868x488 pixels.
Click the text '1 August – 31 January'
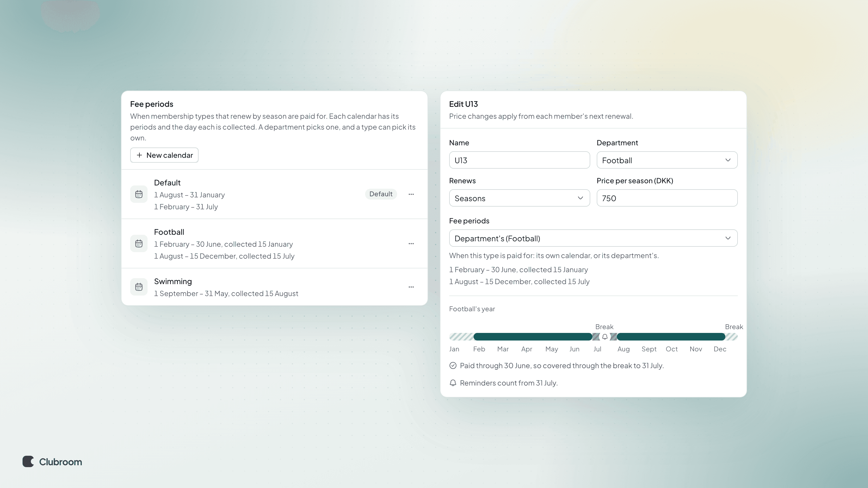(x=189, y=195)
